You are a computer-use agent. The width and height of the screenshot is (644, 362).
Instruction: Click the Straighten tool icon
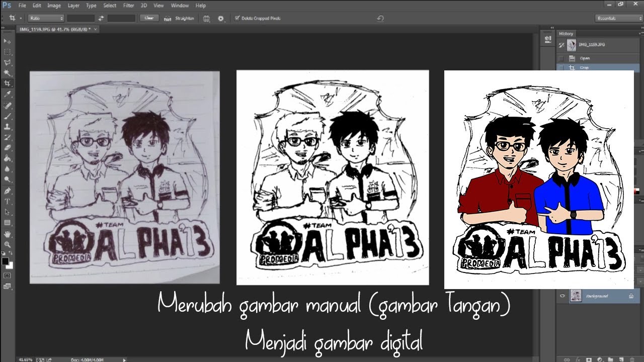point(168,18)
